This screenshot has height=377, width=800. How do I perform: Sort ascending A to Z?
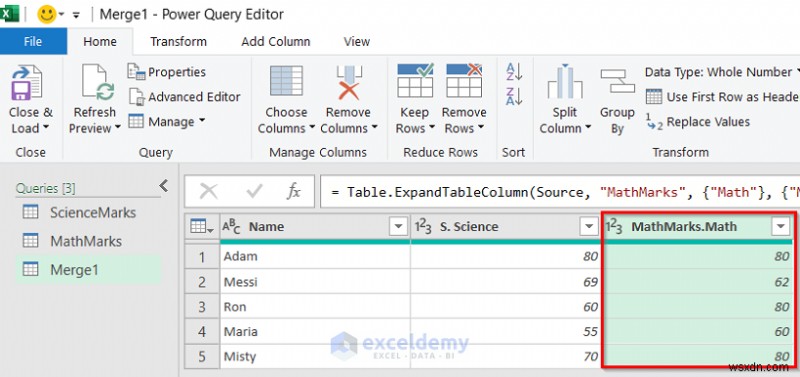coord(514,71)
